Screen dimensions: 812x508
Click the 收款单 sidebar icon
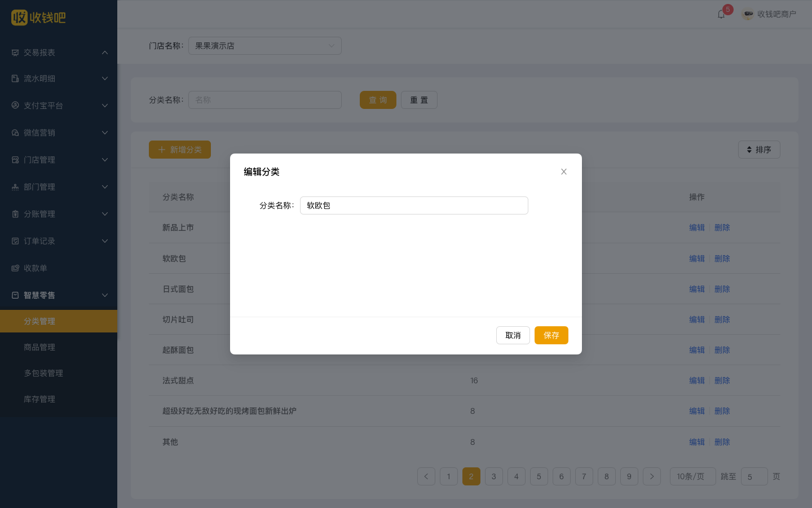pos(15,268)
